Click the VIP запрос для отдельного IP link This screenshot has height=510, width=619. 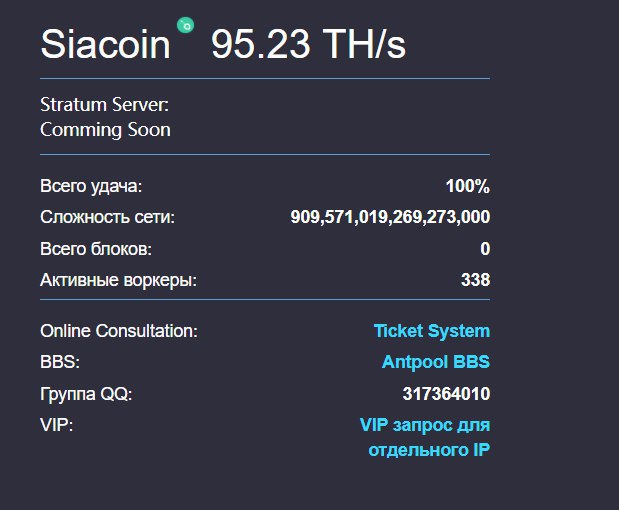tap(425, 437)
